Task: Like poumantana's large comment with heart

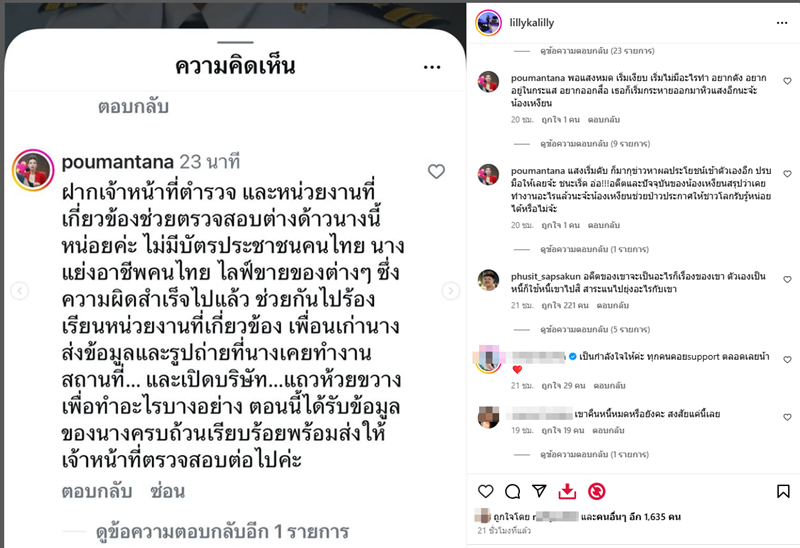Action: pos(436,171)
